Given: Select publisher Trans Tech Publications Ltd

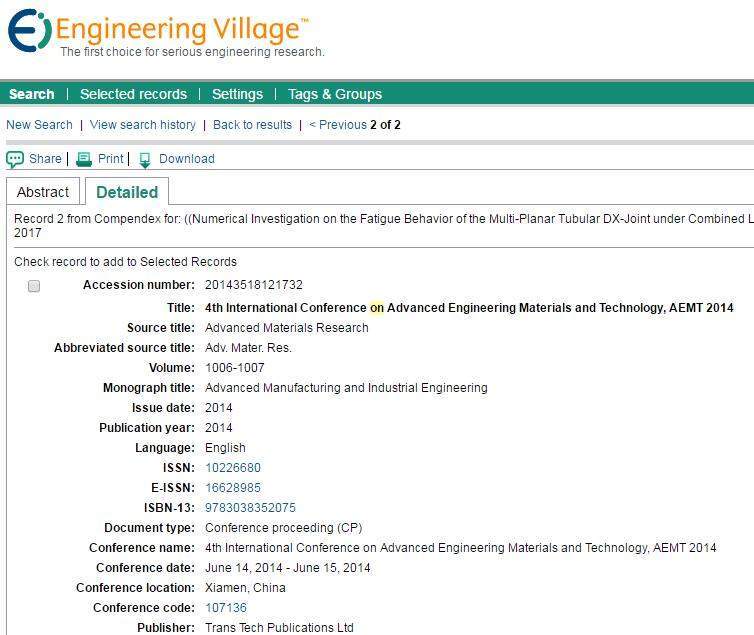Looking at the screenshot, I should (x=279, y=628).
